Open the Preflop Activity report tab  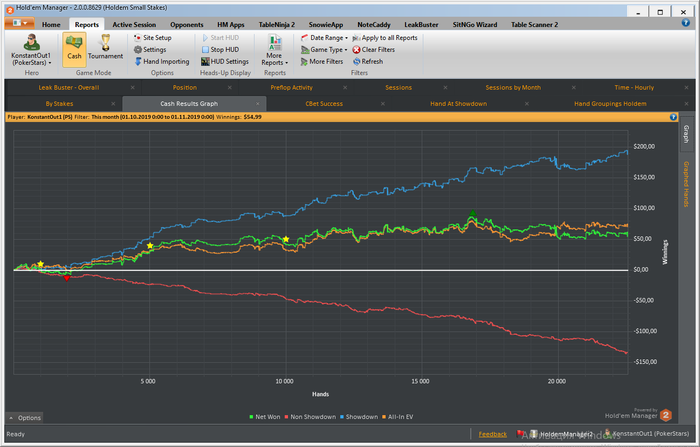(292, 88)
